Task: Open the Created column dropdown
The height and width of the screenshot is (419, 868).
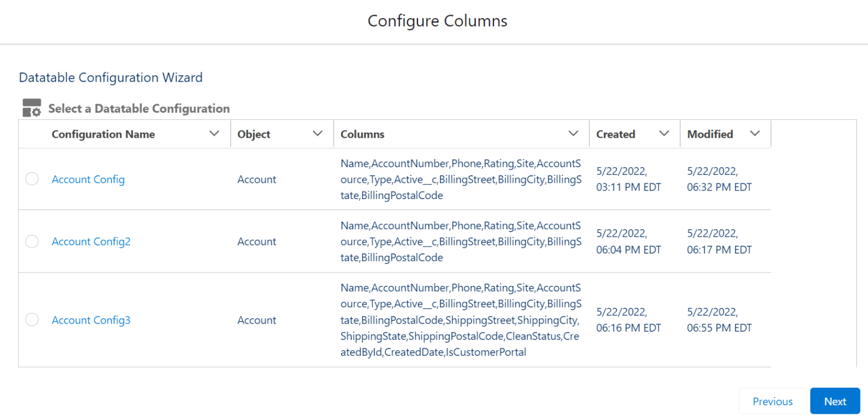Action: pyautogui.click(x=664, y=133)
